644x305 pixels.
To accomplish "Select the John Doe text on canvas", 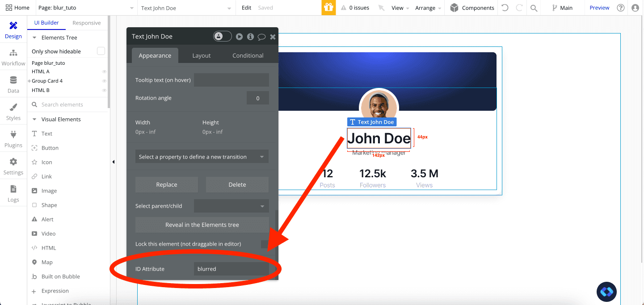I will [x=379, y=138].
